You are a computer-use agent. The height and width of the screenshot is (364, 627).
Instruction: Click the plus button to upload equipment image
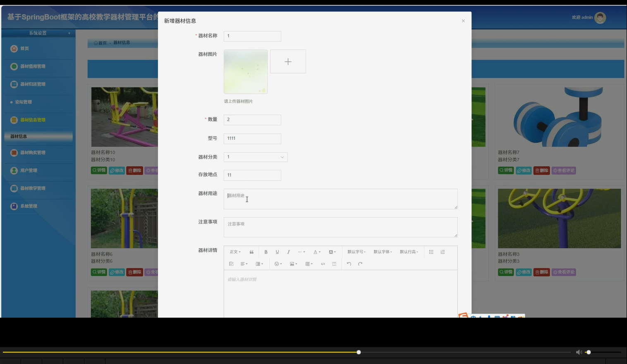point(288,61)
